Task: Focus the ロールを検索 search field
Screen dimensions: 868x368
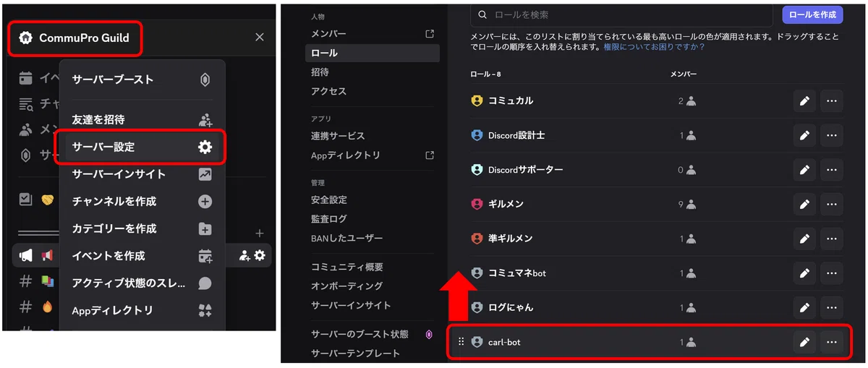Action: coord(622,14)
